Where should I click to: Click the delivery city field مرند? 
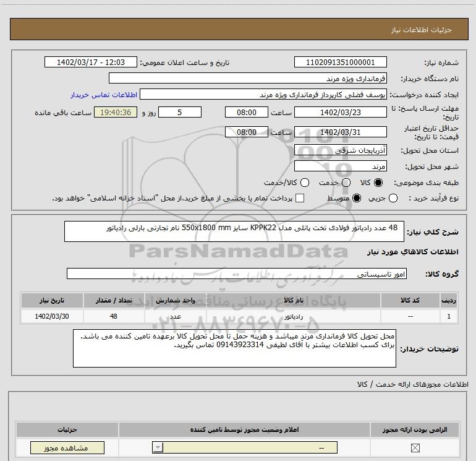[340, 166]
